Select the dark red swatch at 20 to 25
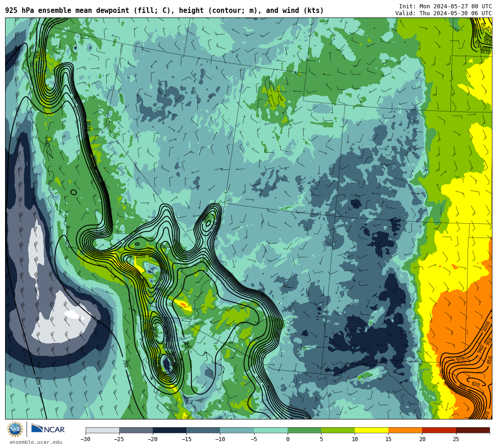The height and width of the screenshot is (448, 497). pos(439,430)
